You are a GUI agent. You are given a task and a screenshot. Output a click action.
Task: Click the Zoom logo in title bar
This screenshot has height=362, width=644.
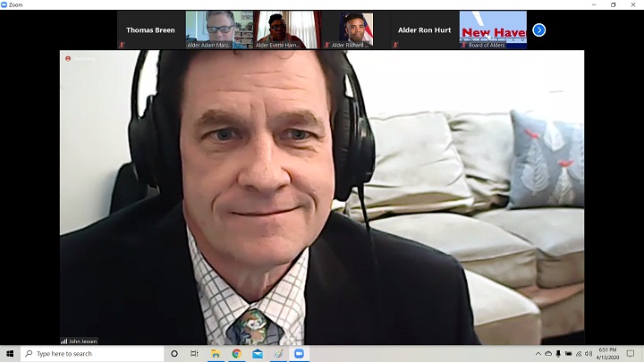4,4
